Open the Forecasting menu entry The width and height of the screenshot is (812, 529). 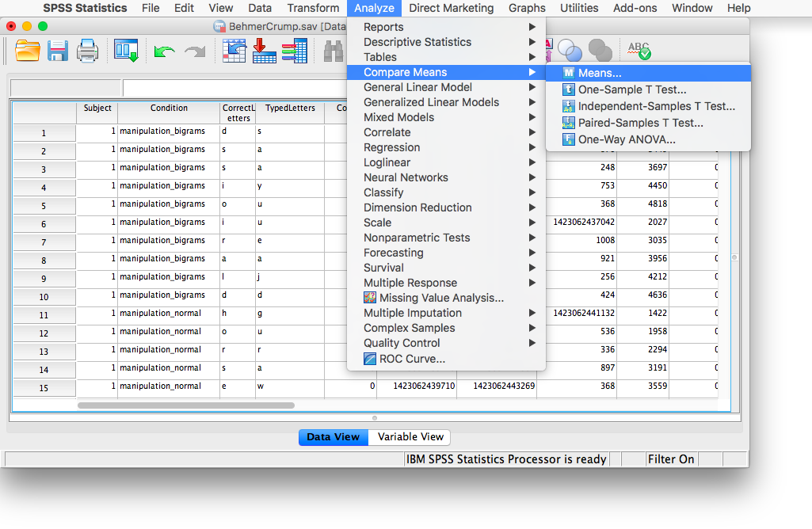(446, 253)
